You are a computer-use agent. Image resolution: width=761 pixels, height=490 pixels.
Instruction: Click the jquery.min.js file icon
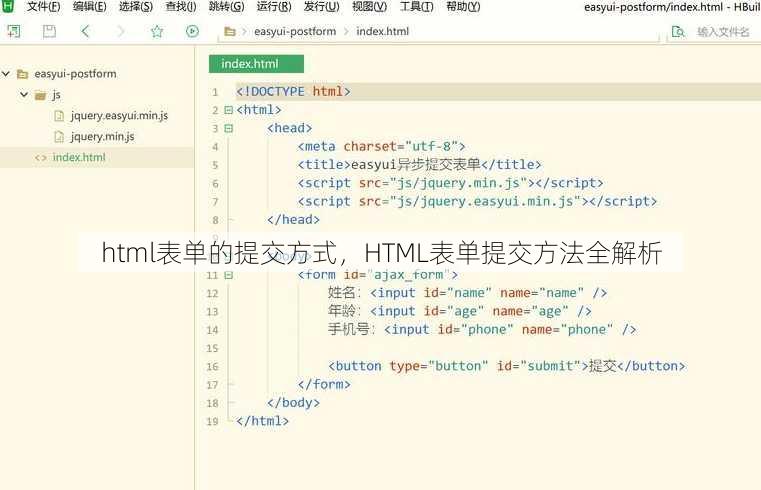(59, 137)
